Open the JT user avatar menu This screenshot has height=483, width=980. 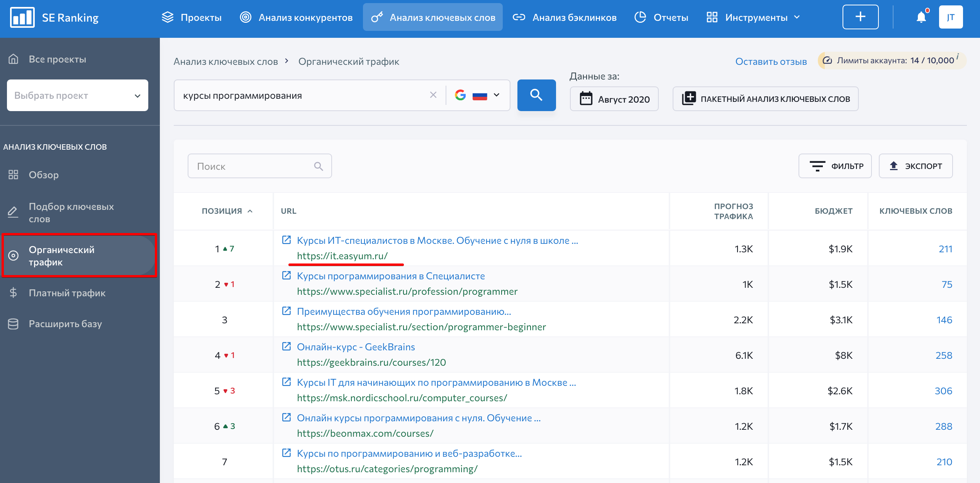pyautogui.click(x=951, y=17)
